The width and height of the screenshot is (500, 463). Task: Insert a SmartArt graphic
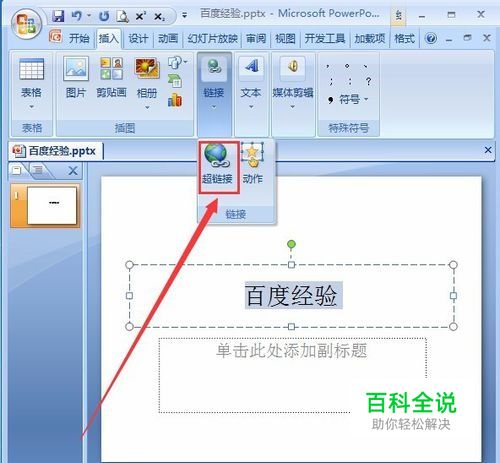tap(175, 81)
